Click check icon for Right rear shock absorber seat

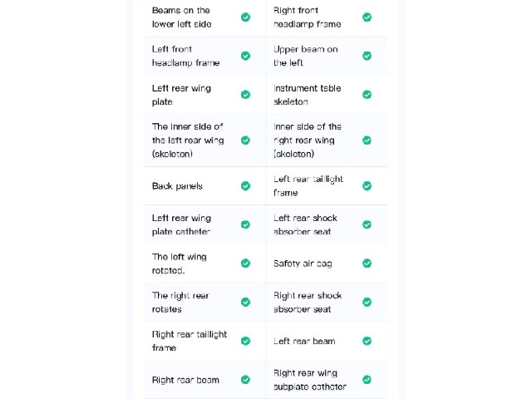tap(367, 302)
